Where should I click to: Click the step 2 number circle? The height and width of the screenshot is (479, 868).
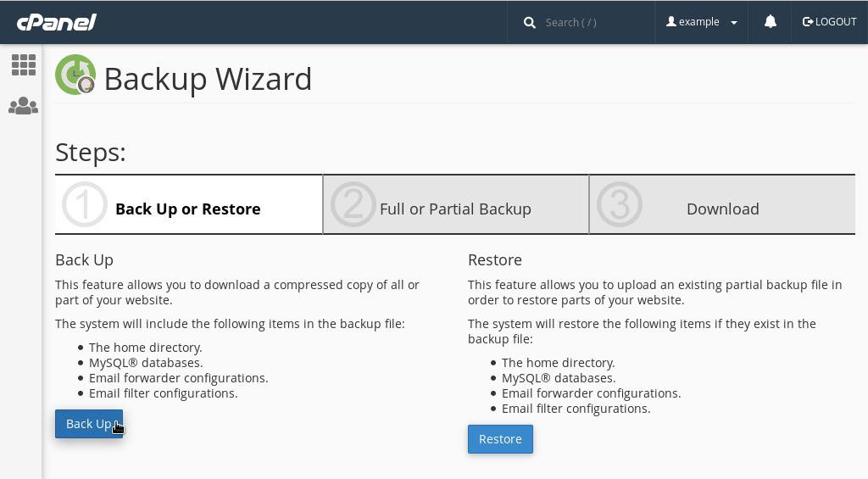(x=353, y=204)
